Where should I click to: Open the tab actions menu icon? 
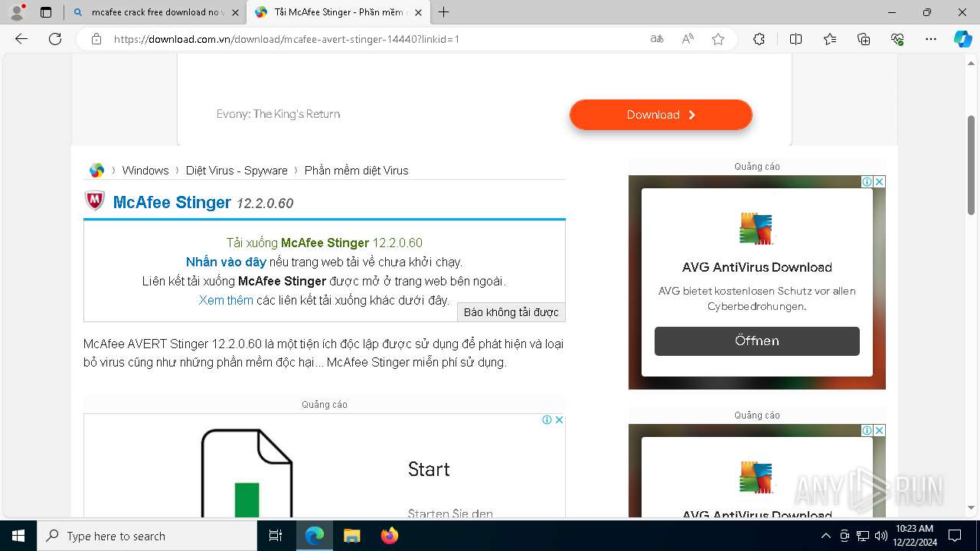click(x=46, y=12)
